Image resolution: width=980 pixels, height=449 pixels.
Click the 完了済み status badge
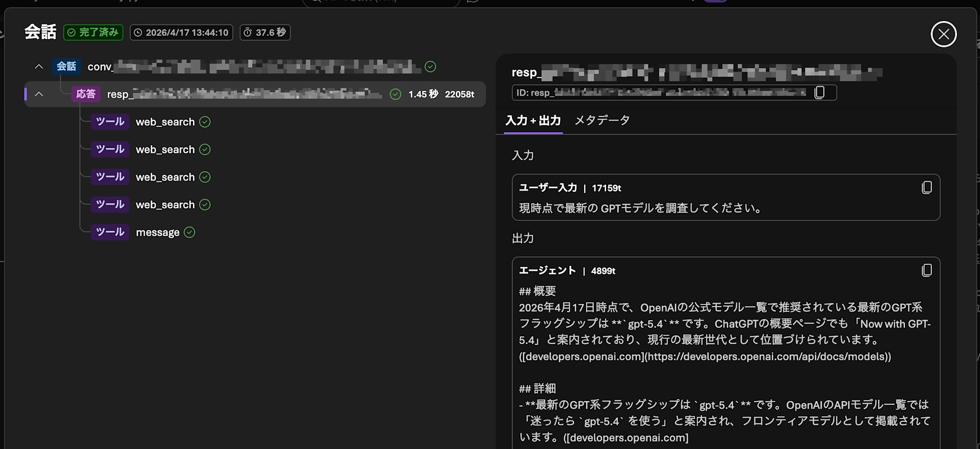pyautogui.click(x=93, y=32)
